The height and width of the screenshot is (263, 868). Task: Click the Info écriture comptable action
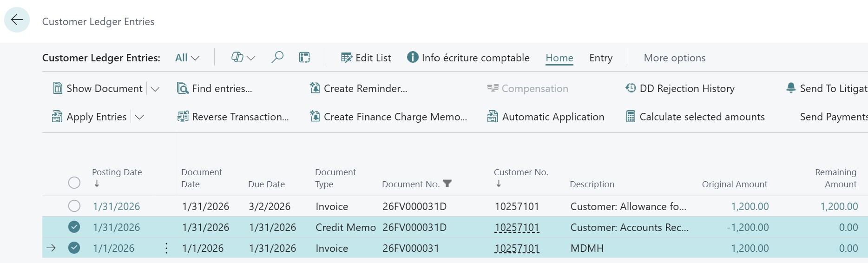click(x=468, y=58)
